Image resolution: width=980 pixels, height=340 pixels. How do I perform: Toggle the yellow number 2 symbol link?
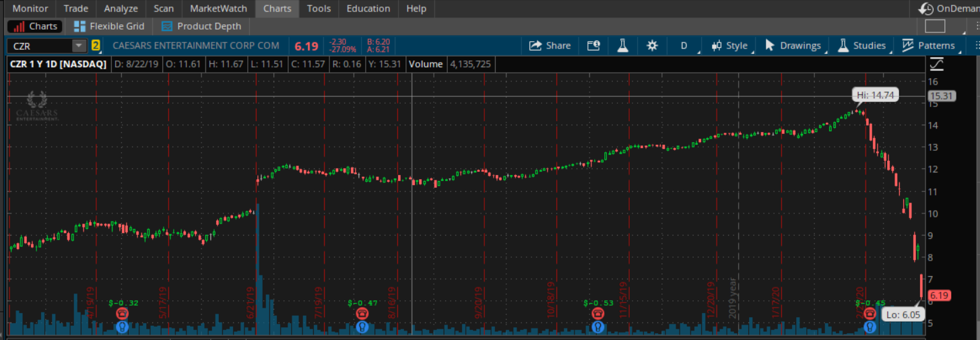(x=96, y=46)
